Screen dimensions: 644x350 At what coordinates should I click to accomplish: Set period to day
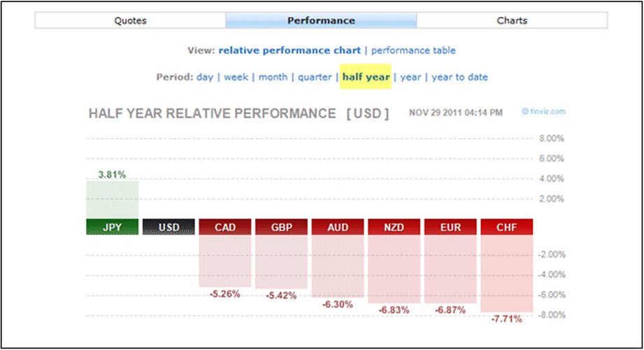(205, 77)
